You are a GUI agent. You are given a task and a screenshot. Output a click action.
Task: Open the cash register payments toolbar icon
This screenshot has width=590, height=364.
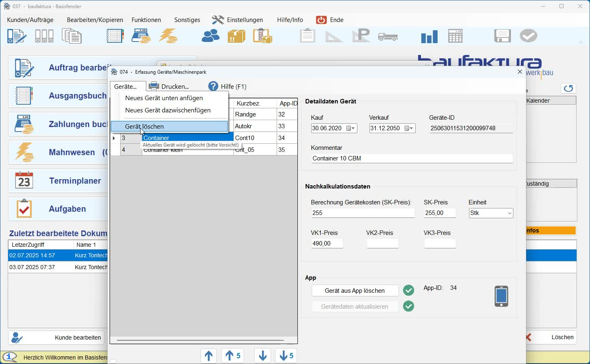click(x=141, y=36)
